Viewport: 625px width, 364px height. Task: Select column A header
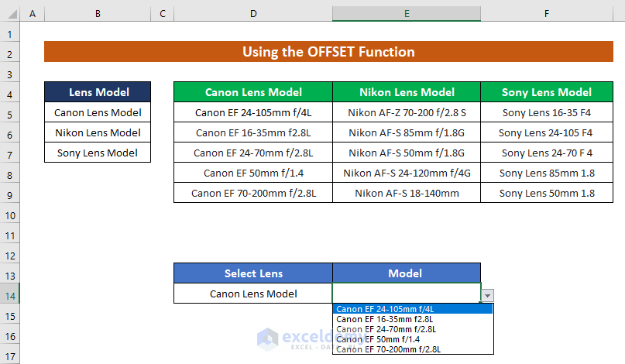click(x=33, y=14)
